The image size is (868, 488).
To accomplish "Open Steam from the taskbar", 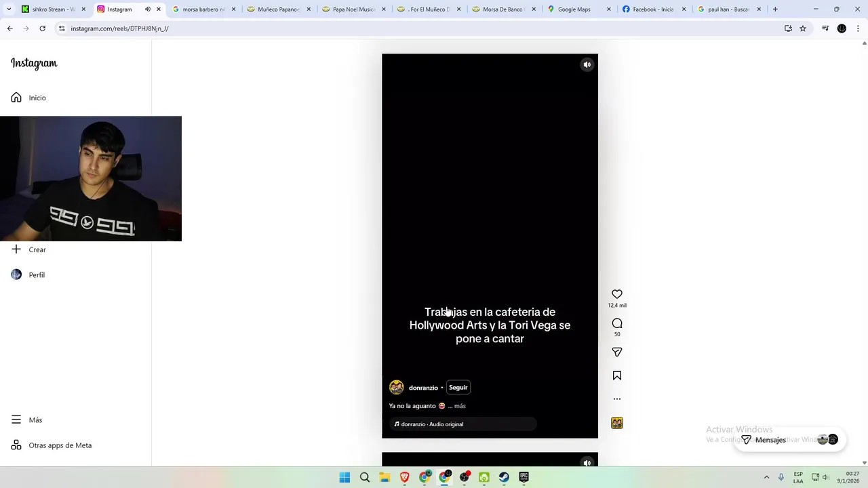I will pos(504,477).
